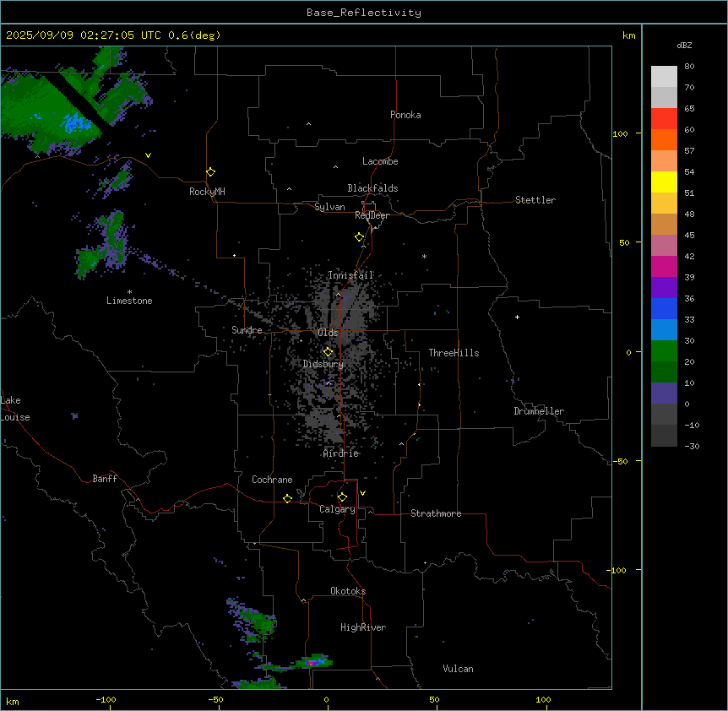Click the Didsbury town label
This screenshot has height=711, width=728.
pos(323,364)
